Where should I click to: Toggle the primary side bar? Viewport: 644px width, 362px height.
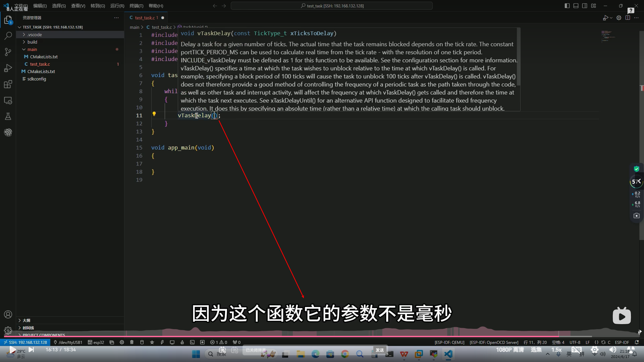pyautogui.click(x=567, y=6)
